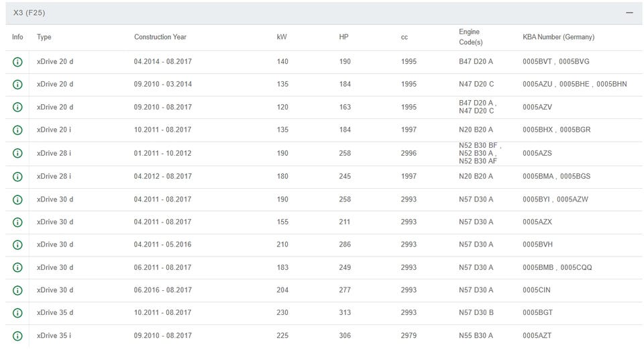
Task: Click info icon for row with KBA 0005AZX
Action: coord(17,222)
